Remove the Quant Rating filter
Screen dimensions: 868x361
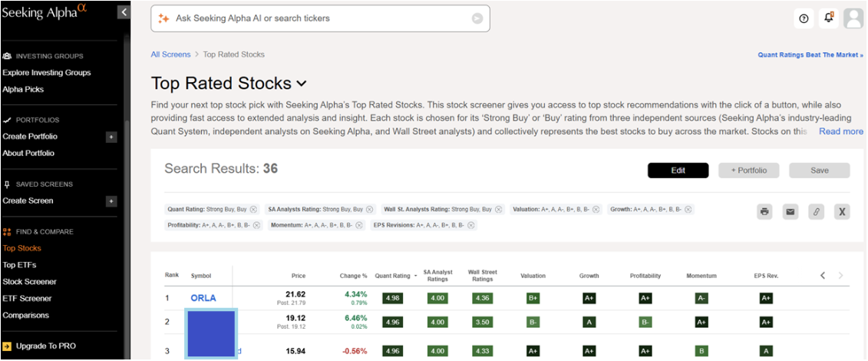click(253, 209)
